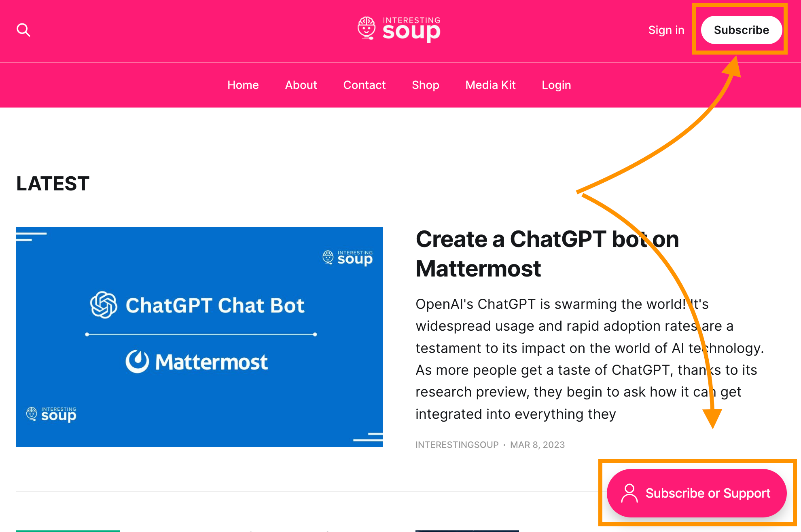Image resolution: width=801 pixels, height=532 pixels.
Task: Click the search magnifier icon
Action: tap(23, 30)
